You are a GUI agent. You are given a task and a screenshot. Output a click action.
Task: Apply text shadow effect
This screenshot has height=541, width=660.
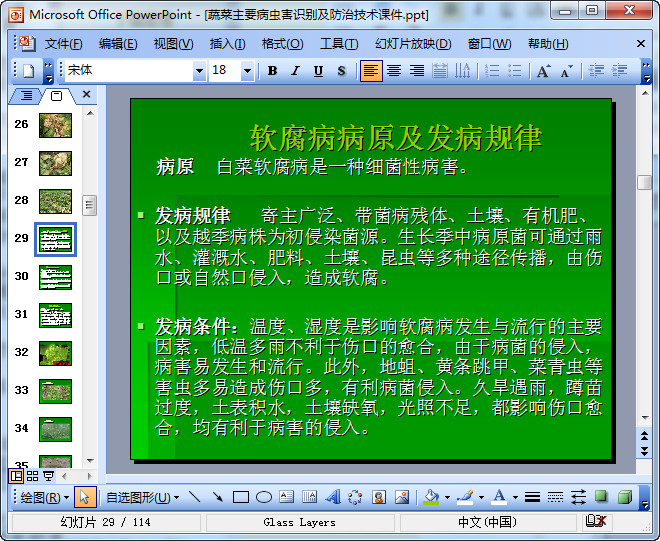point(341,71)
